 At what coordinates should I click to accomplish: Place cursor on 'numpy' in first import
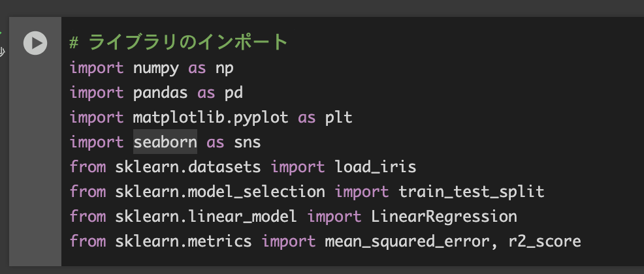coord(156,68)
